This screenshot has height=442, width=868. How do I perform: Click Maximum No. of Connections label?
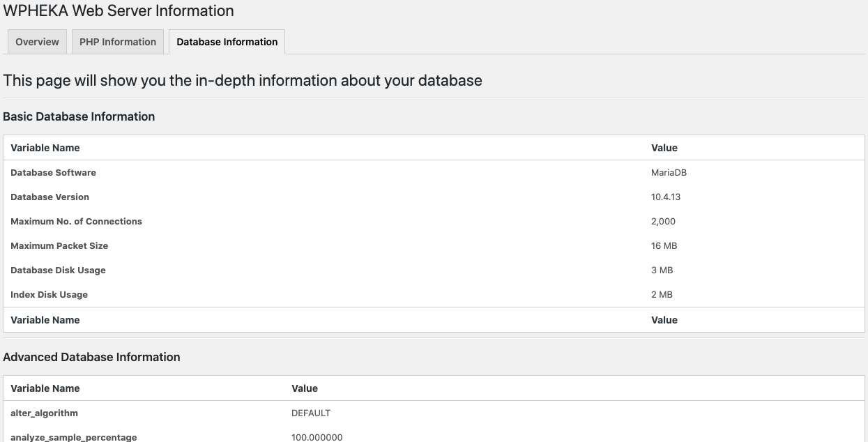(x=76, y=221)
